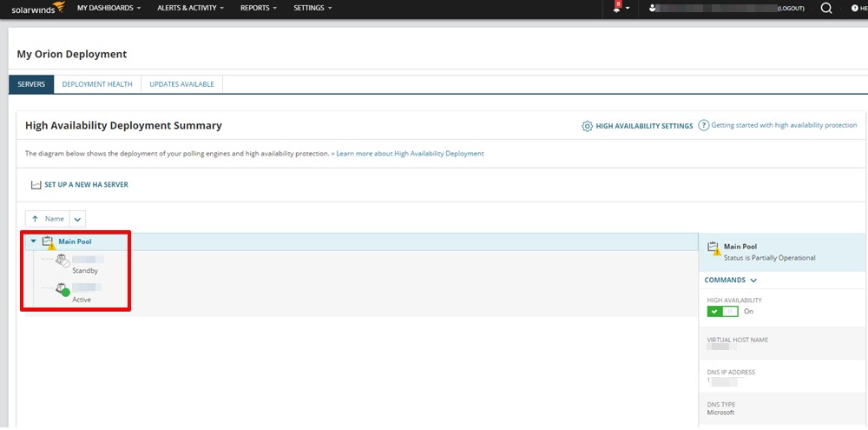Open the My Dashboards menu
This screenshot has height=430, width=868.
pyautogui.click(x=109, y=8)
